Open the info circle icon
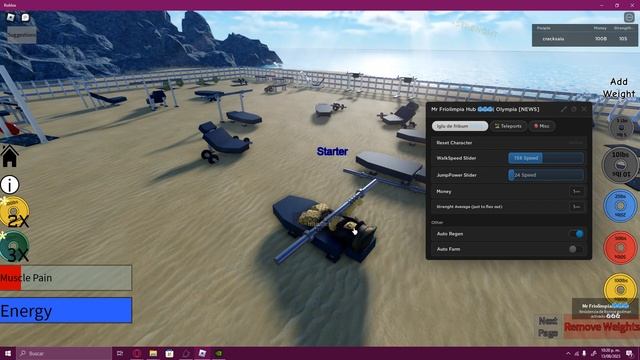 coord(9,184)
